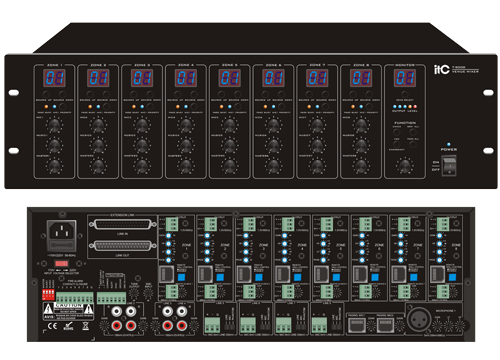
Task: Click the Zone 1 Master volume knob
Action: pyautogui.click(x=54, y=166)
